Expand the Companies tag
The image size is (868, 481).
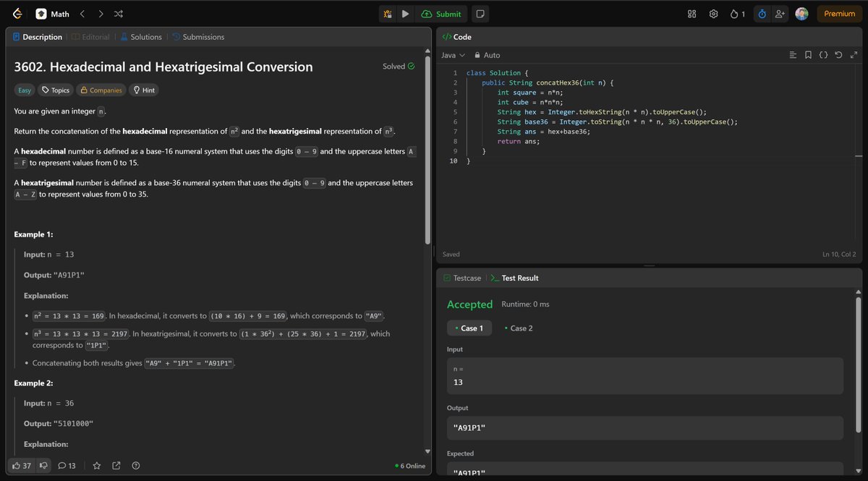pyautogui.click(x=101, y=90)
